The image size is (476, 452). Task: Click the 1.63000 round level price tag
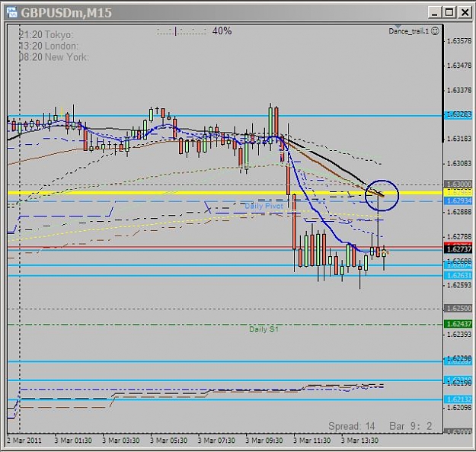click(458, 184)
